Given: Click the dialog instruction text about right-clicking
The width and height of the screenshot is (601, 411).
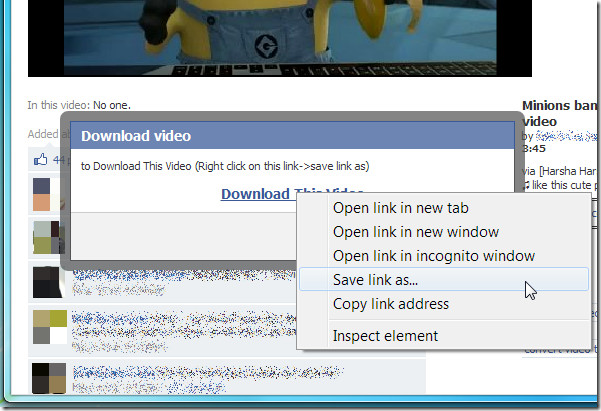Looking at the screenshot, I should click(x=225, y=166).
